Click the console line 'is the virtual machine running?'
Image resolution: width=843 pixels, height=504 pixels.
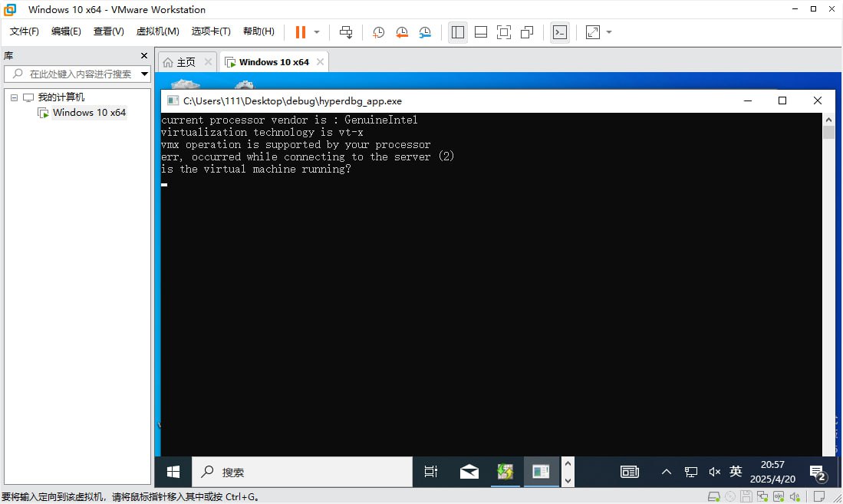[256, 169]
